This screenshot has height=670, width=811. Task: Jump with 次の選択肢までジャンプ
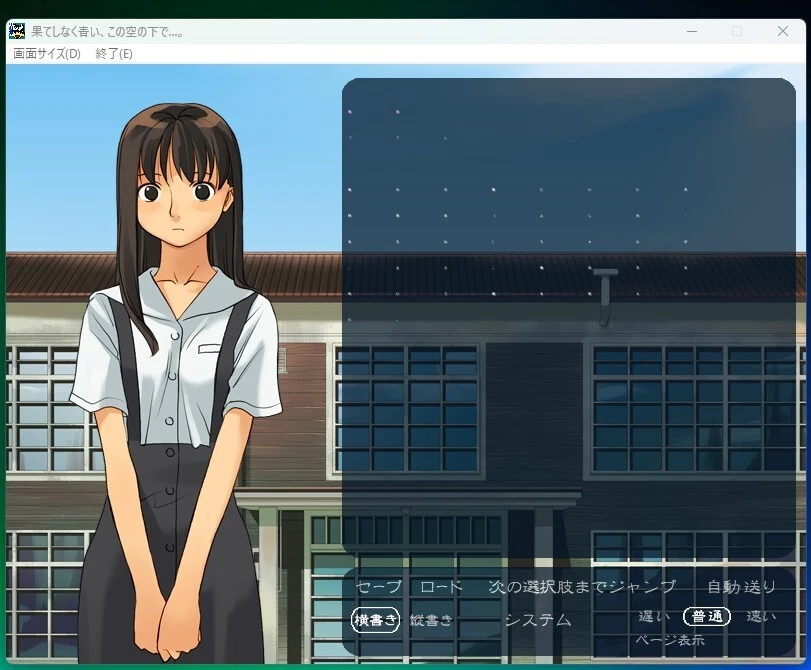pos(582,587)
